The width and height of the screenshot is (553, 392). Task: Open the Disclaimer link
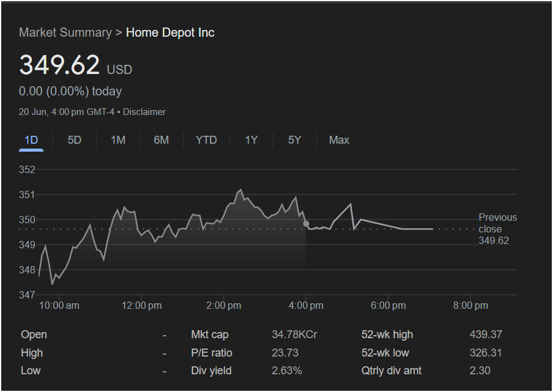tap(144, 112)
